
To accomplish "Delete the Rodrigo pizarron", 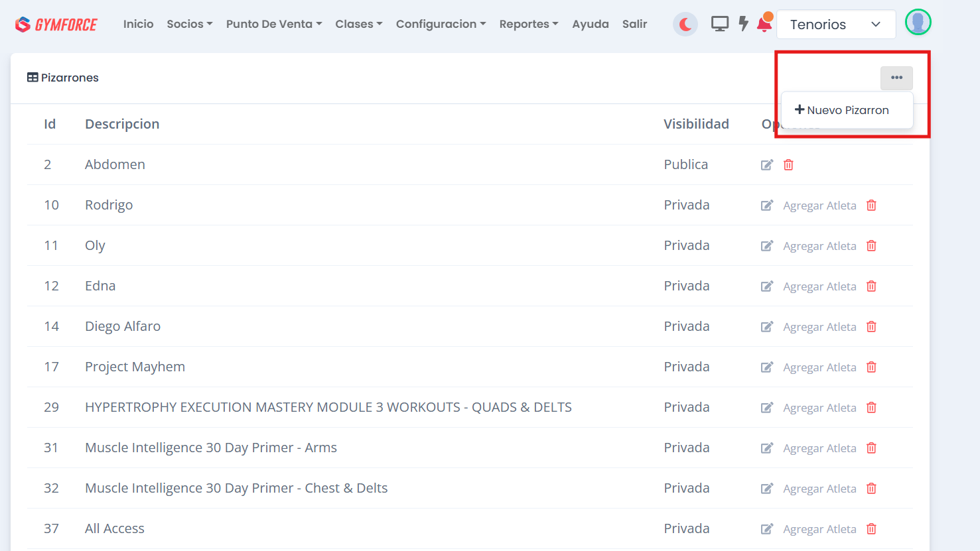I will (x=871, y=206).
